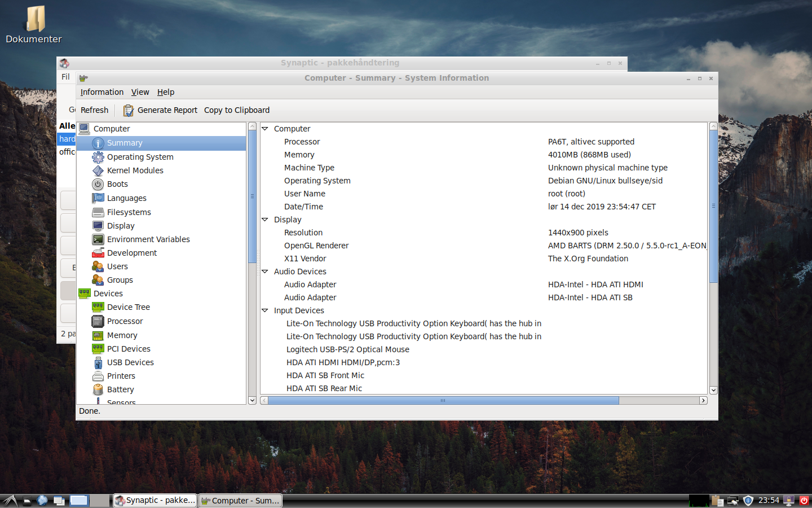812x508 pixels.
Task: Click the sidebar scroll down arrow
Action: click(252, 400)
